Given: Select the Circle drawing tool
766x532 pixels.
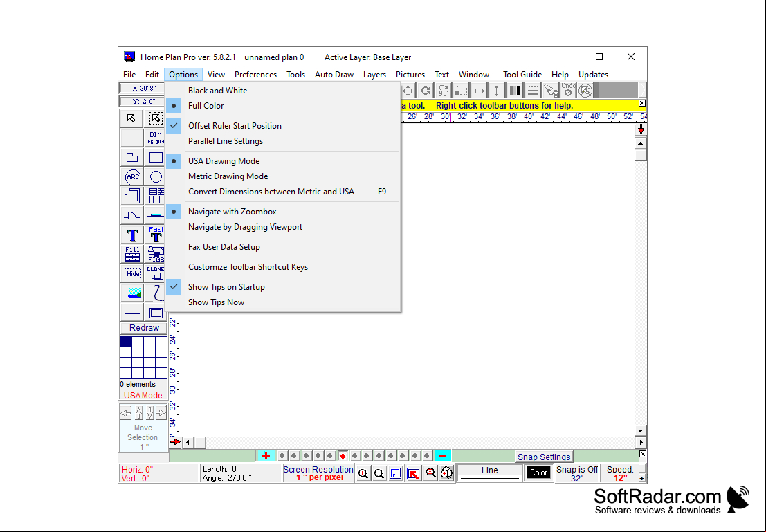Looking at the screenshot, I should pyautogui.click(x=156, y=176).
